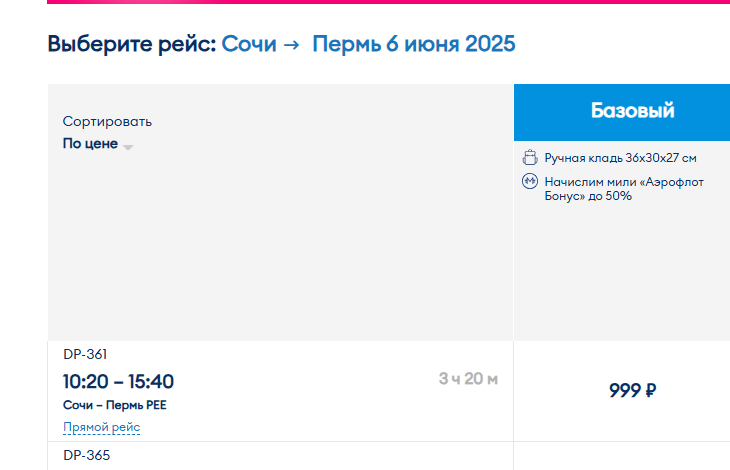Click the Сортировать label

(107, 122)
